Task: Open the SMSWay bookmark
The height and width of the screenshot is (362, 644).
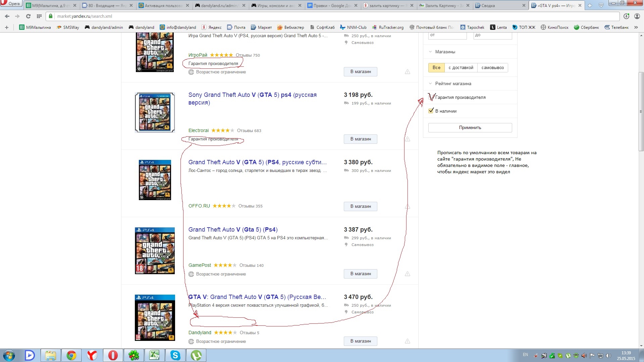Action: pos(68,27)
